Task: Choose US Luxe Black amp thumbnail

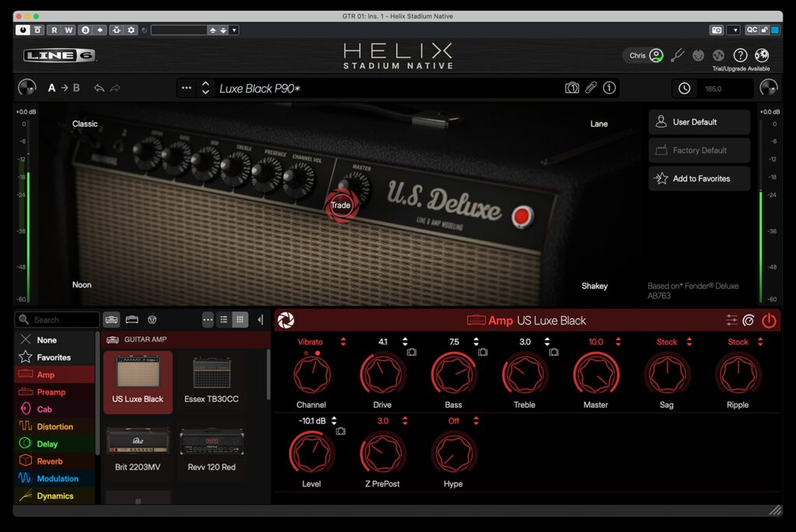Action: 138,382
